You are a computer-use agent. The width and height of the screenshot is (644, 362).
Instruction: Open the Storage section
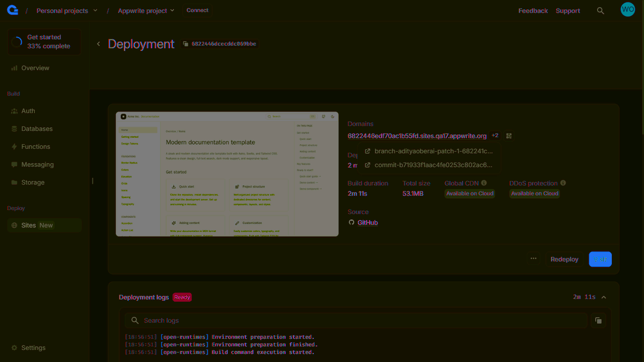(34, 182)
